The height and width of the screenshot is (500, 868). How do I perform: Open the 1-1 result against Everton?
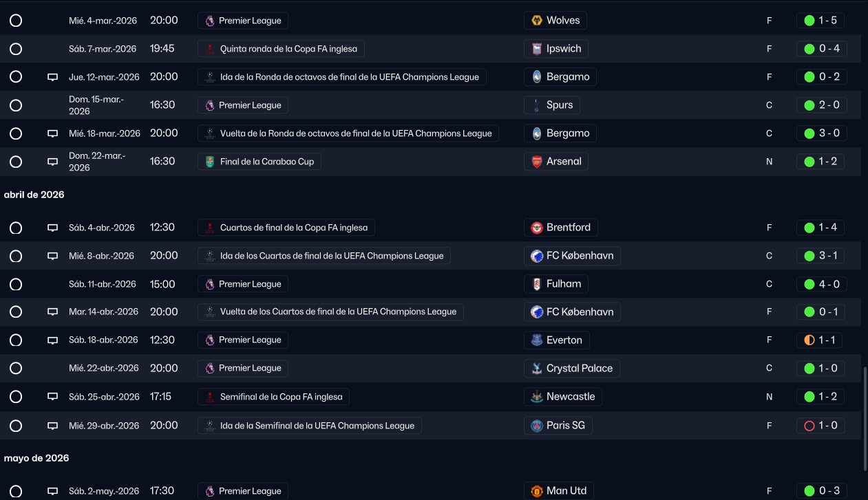pos(821,340)
